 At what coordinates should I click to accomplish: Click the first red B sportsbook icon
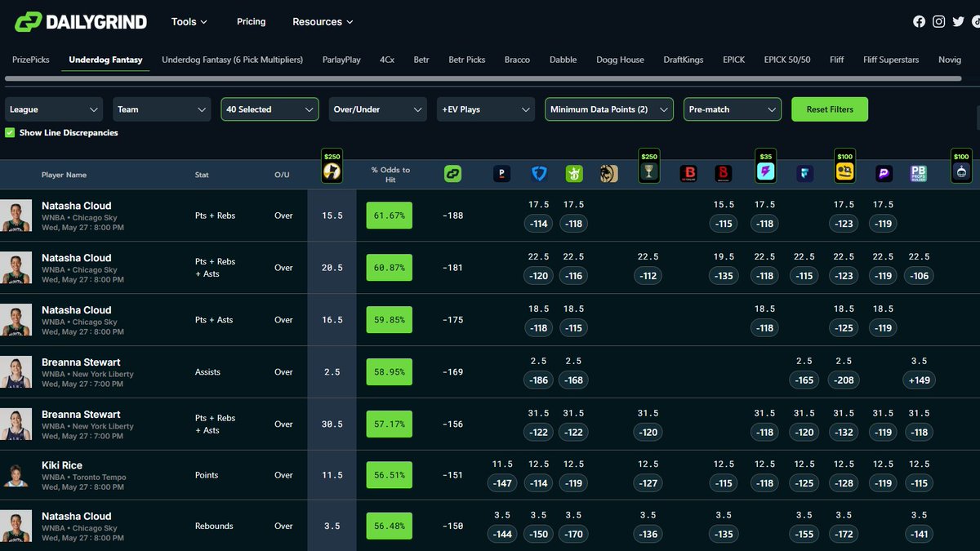(688, 173)
